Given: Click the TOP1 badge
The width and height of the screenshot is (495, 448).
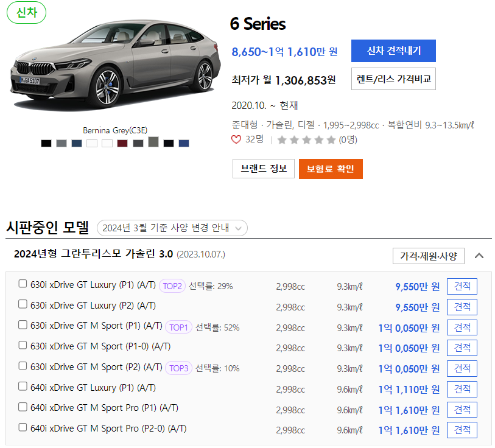Looking at the screenshot, I should [x=178, y=327].
